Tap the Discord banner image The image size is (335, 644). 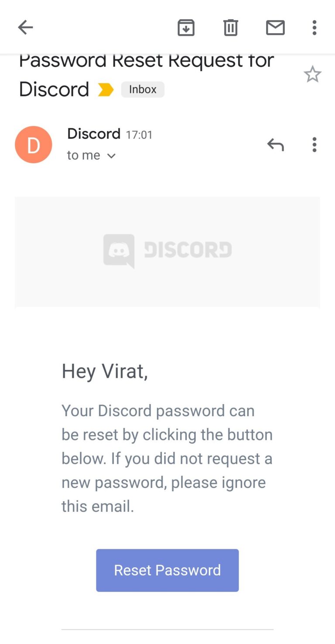[167, 251]
